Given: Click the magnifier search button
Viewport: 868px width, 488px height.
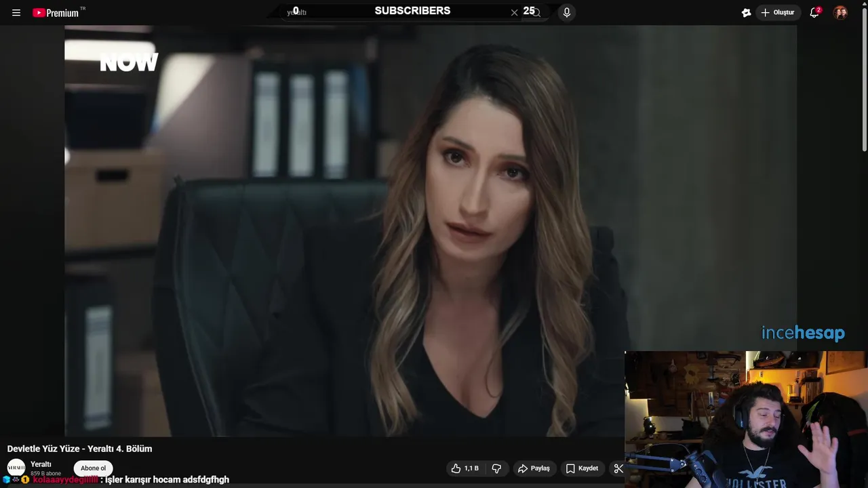Looking at the screenshot, I should click(536, 12).
